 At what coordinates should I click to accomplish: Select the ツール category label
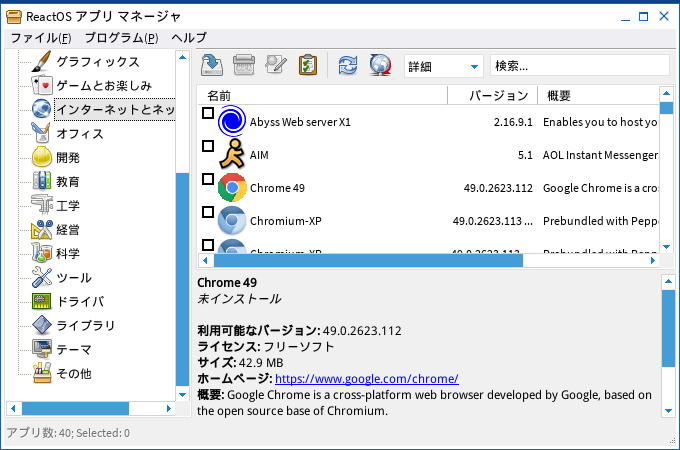click(74, 277)
